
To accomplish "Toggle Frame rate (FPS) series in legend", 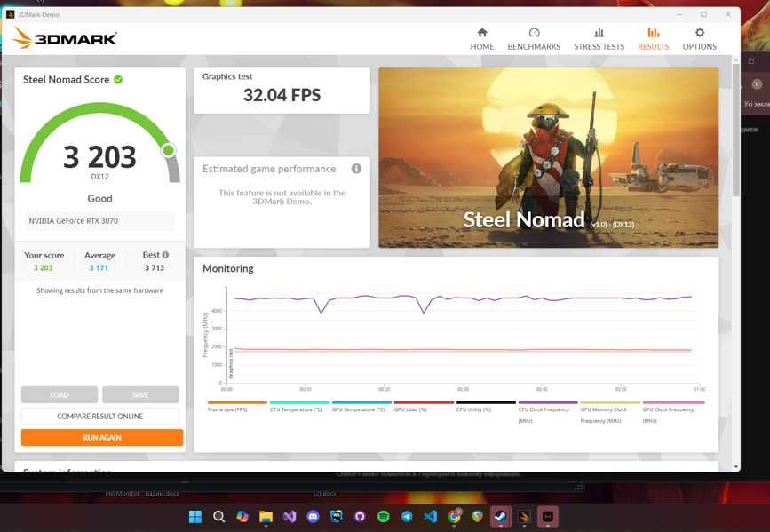I will (237, 406).
